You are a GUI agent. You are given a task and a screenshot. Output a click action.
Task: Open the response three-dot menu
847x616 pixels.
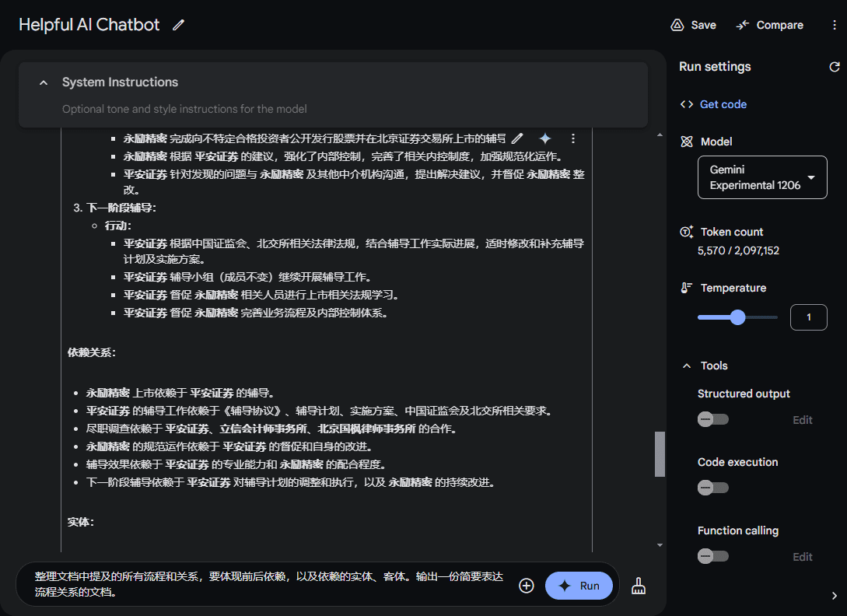point(573,138)
